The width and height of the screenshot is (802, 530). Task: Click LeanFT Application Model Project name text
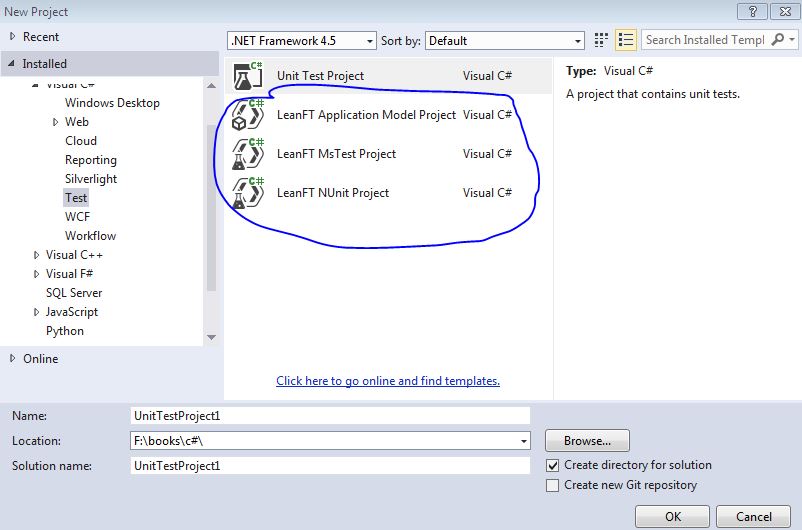click(366, 115)
